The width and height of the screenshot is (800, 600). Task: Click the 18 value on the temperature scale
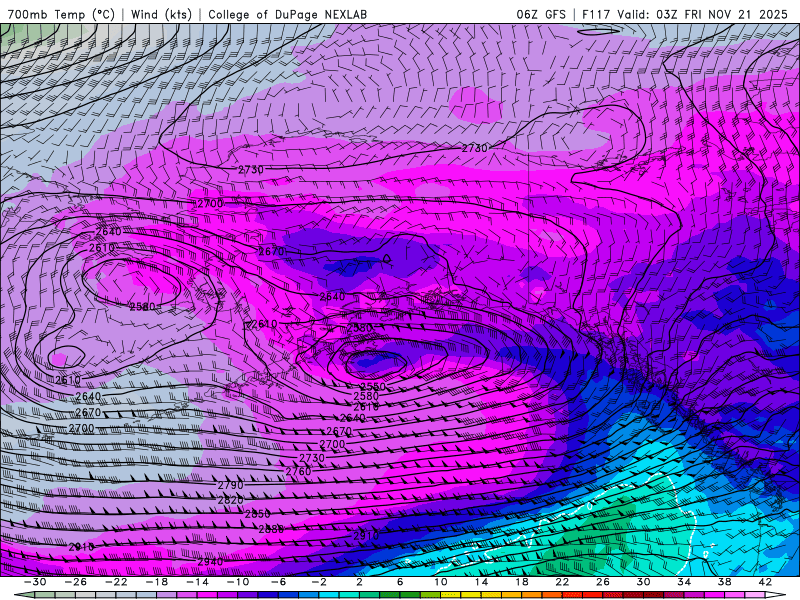click(x=521, y=582)
